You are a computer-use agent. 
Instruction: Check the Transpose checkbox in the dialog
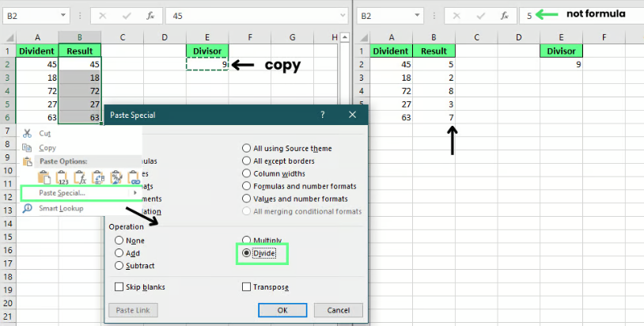(246, 287)
